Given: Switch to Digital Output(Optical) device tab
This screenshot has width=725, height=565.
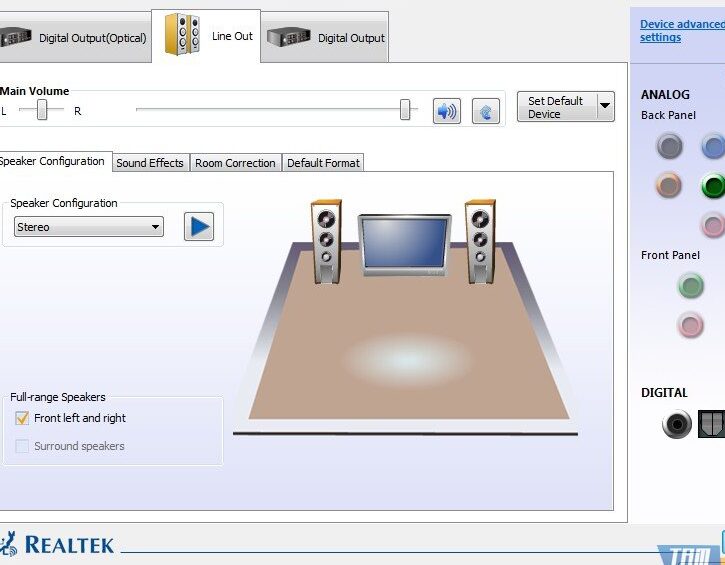Looking at the screenshot, I should [75, 38].
